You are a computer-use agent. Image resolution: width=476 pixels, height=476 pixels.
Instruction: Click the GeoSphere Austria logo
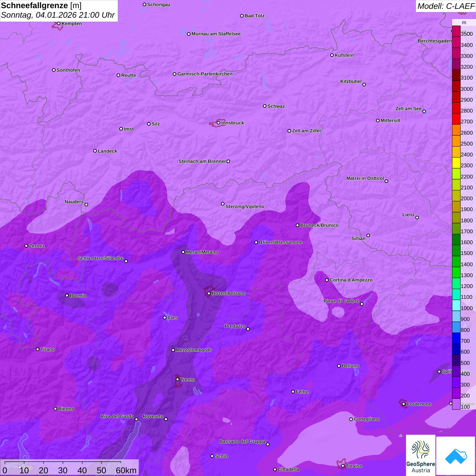click(421, 455)
